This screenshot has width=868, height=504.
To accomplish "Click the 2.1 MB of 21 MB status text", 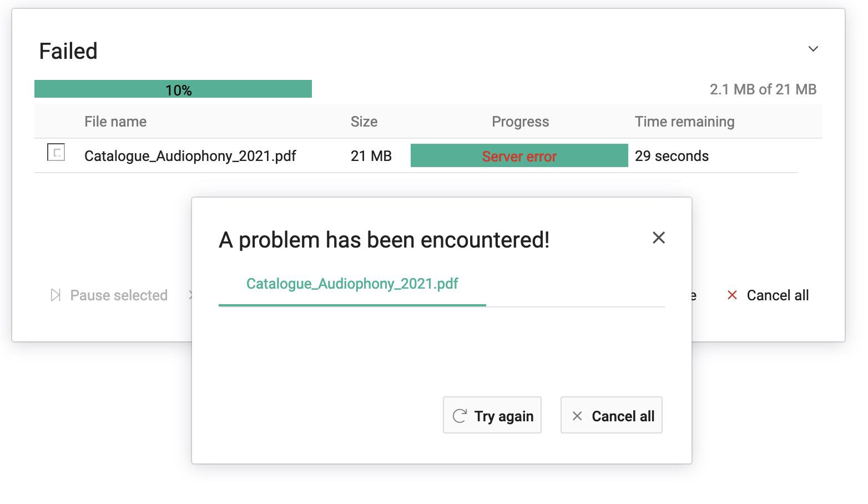I will point(763,89).
